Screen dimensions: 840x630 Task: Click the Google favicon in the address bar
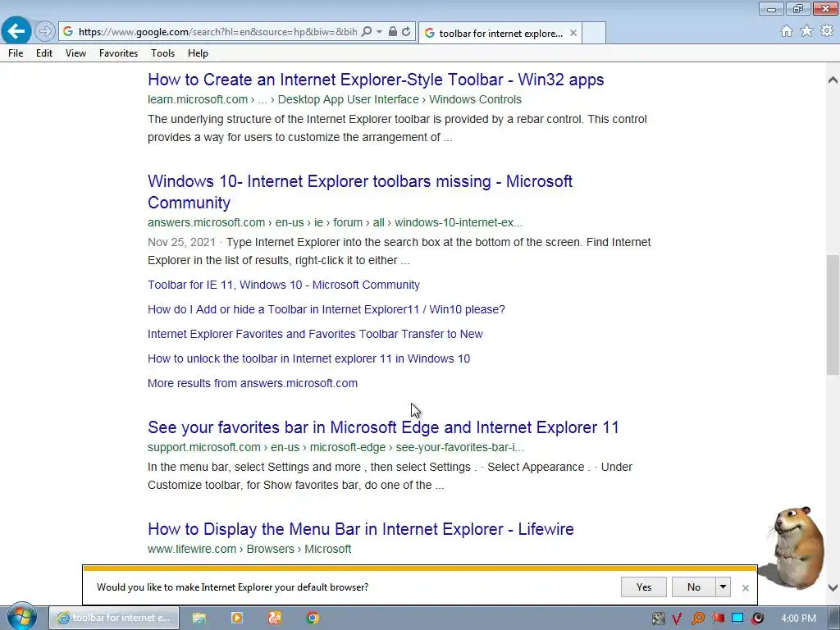tap(68, 32)
